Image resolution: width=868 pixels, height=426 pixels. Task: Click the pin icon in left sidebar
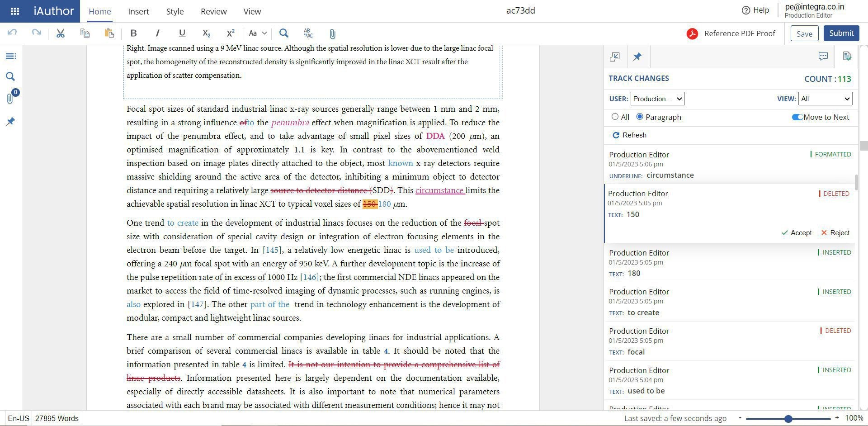10,121
